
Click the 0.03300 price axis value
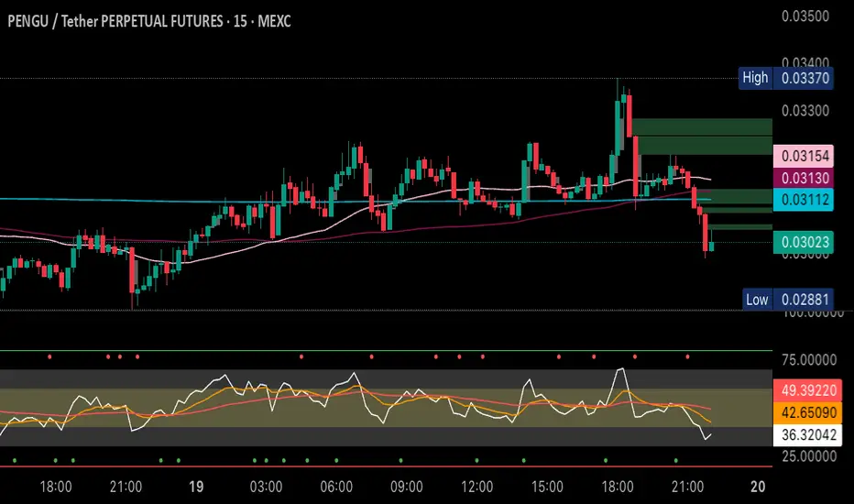(x=805, y=111)
